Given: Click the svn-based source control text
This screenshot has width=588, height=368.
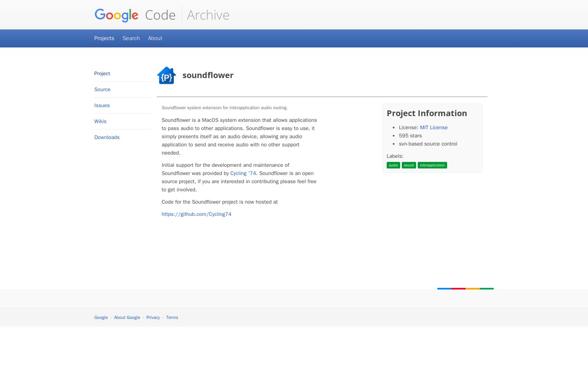Looking at the screenshot, I should pyautogui.click(x=428, y=144).
